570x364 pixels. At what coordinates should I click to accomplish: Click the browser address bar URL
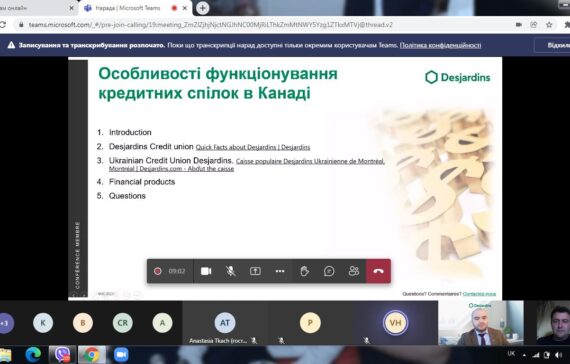tap(211, 25)
